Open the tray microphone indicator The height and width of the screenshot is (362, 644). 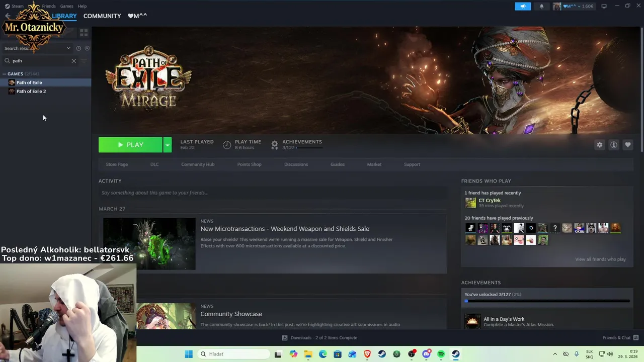tap(577, 354)
